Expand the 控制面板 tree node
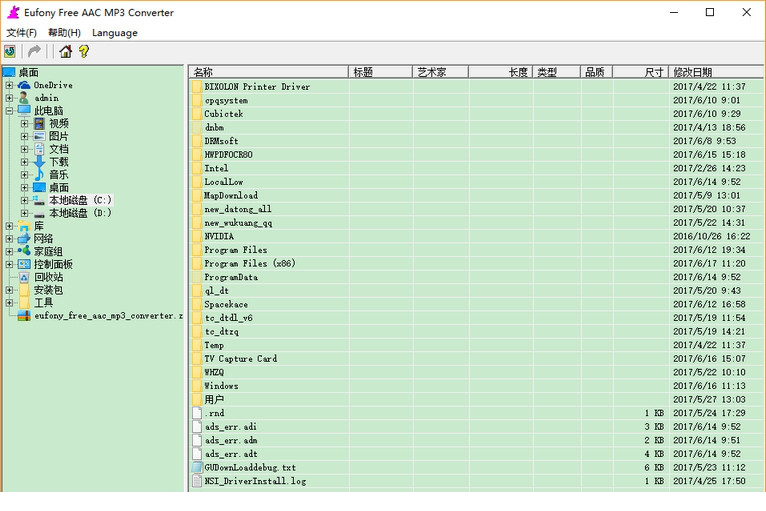Image resolution: width=766 pixels, height=511 pixels. point(9,264)
